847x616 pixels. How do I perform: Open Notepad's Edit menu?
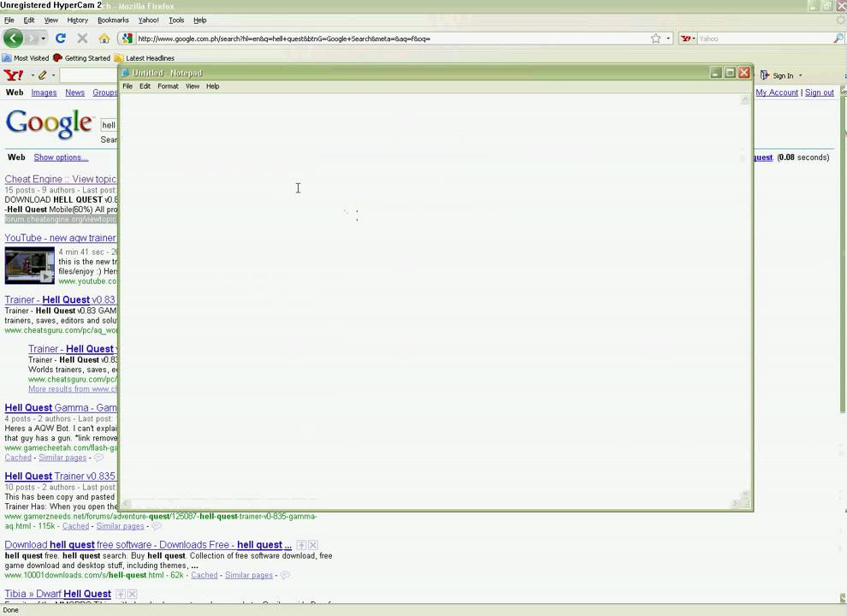145,86
